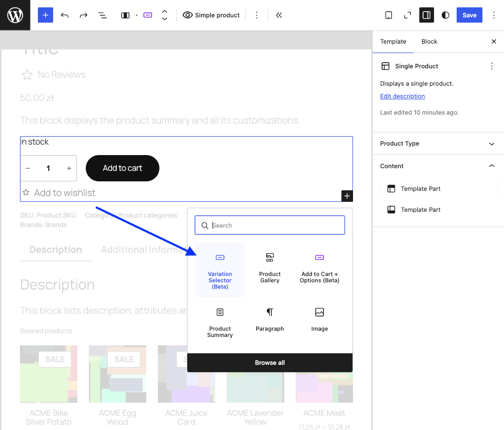Open block options three-dot menu in toolbar
504x430 pixels.
click(257, 15)
